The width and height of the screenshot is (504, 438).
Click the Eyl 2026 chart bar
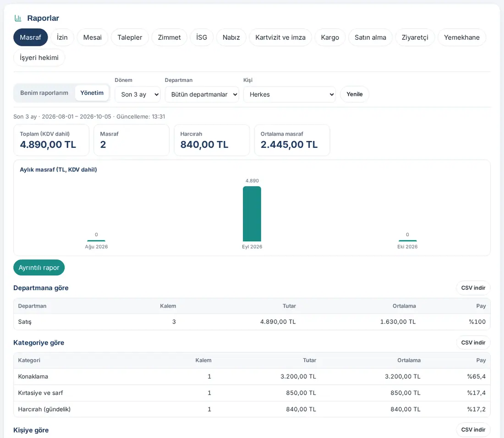tap(252, 214)
